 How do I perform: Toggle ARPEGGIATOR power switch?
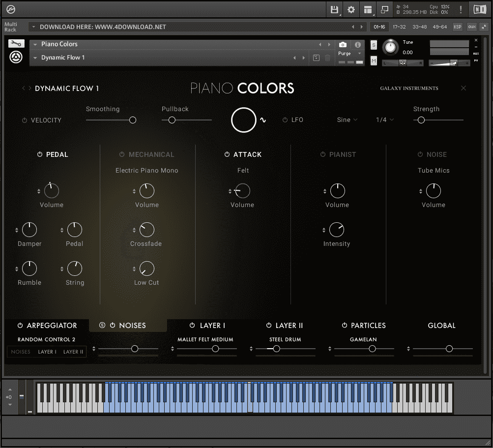[20, 325]
